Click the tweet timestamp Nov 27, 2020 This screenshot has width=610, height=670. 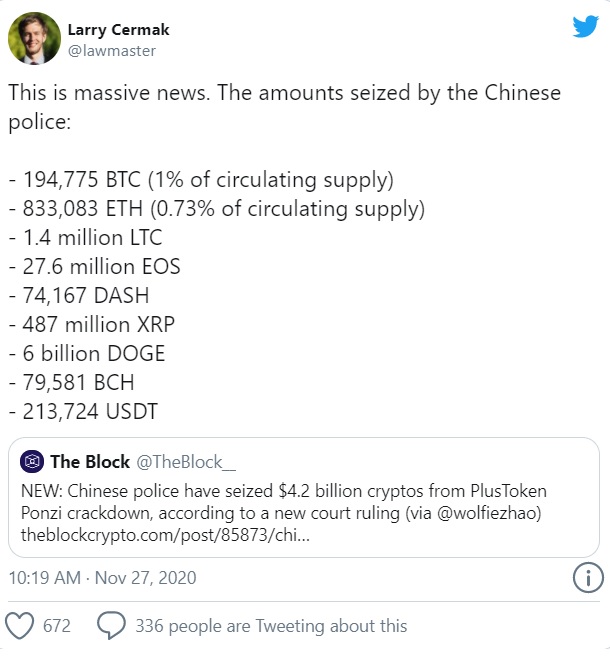(102, 578)
